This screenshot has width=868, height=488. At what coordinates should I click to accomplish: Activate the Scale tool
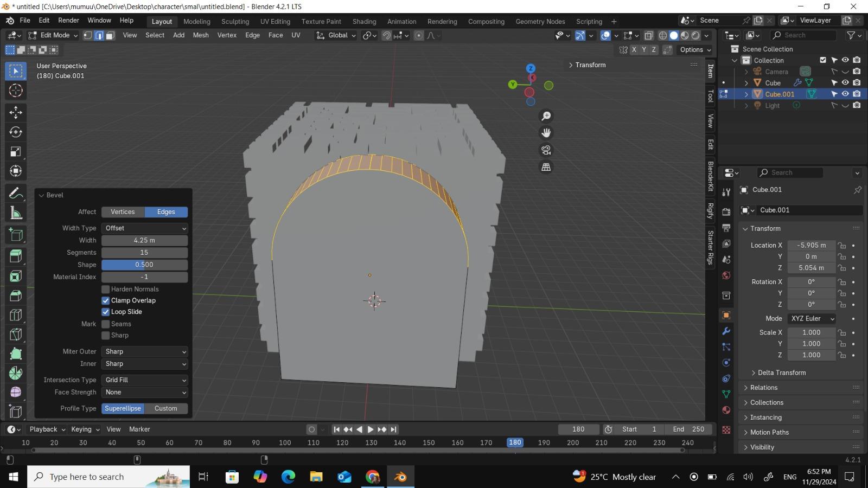[x=16, y=151]
